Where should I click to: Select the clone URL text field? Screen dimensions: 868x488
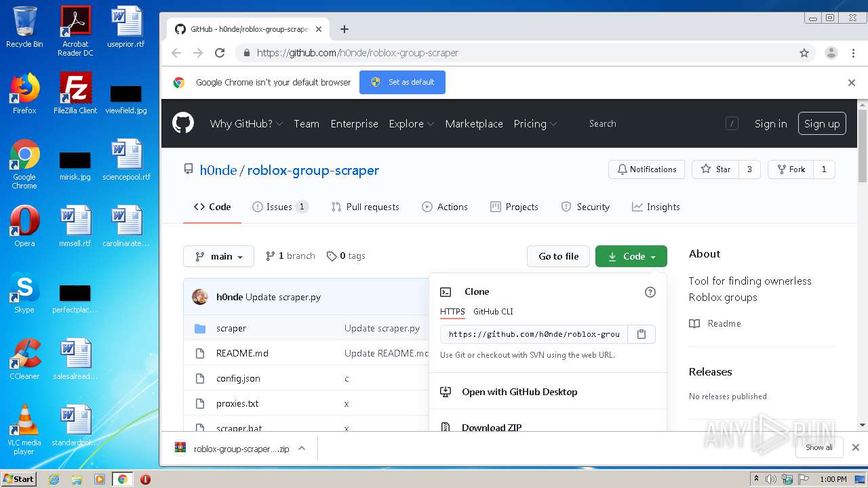534,333
